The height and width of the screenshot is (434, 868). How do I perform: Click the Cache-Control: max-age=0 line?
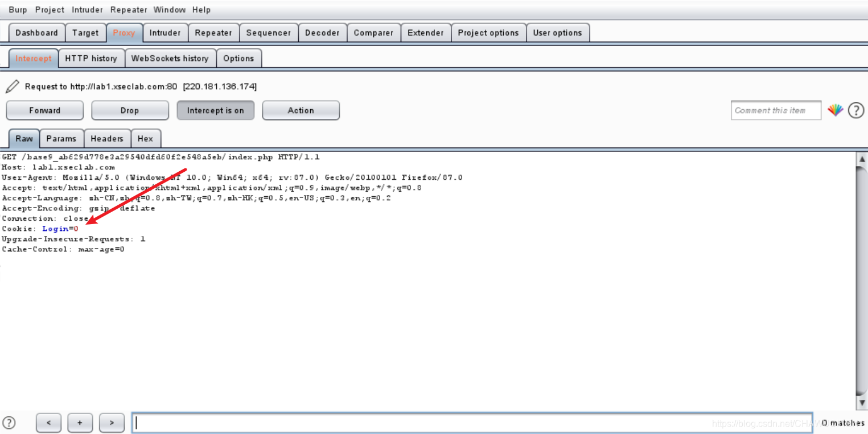point(63,249)
